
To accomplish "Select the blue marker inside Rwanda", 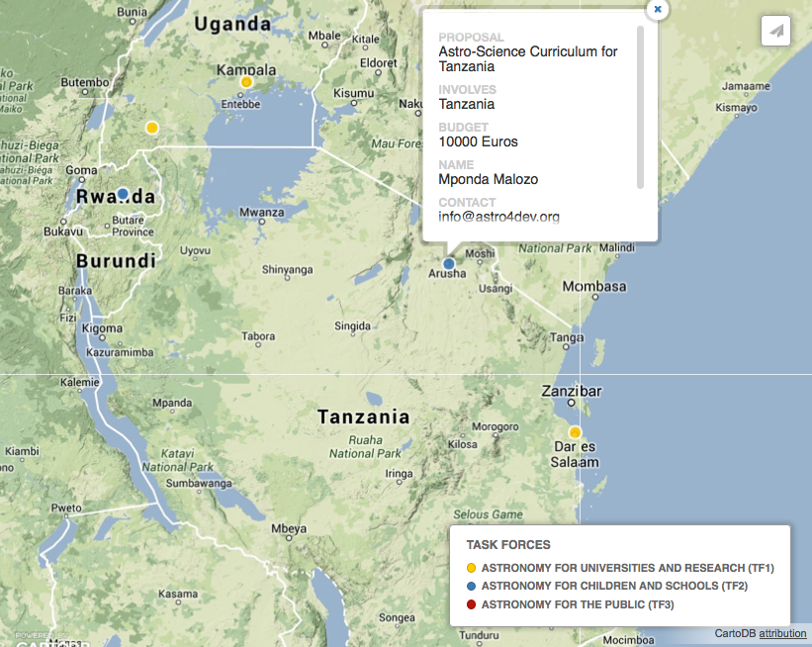I will pos(123,193).
